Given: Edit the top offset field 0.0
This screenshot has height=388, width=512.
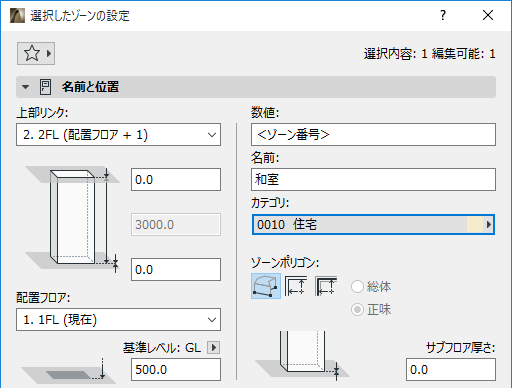Looking at the screenshot, I should [176, 180].
